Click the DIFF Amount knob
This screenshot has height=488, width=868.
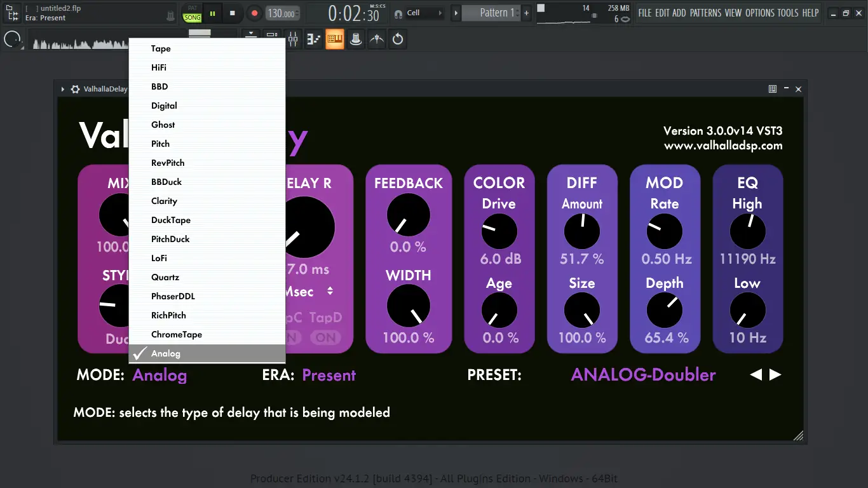pos(582,231)
